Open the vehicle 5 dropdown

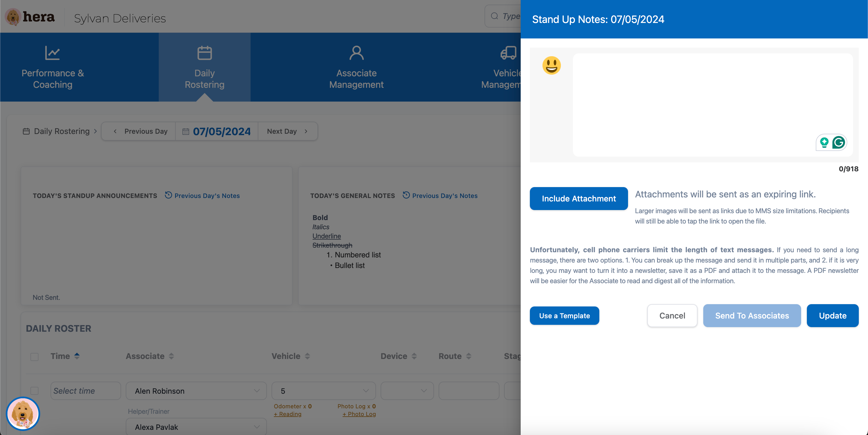[366, 391]
